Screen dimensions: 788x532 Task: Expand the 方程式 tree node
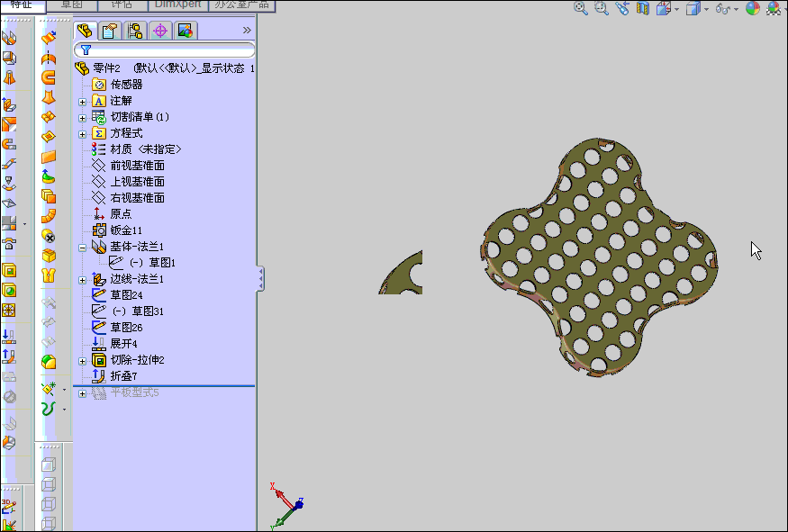[83, 134]
